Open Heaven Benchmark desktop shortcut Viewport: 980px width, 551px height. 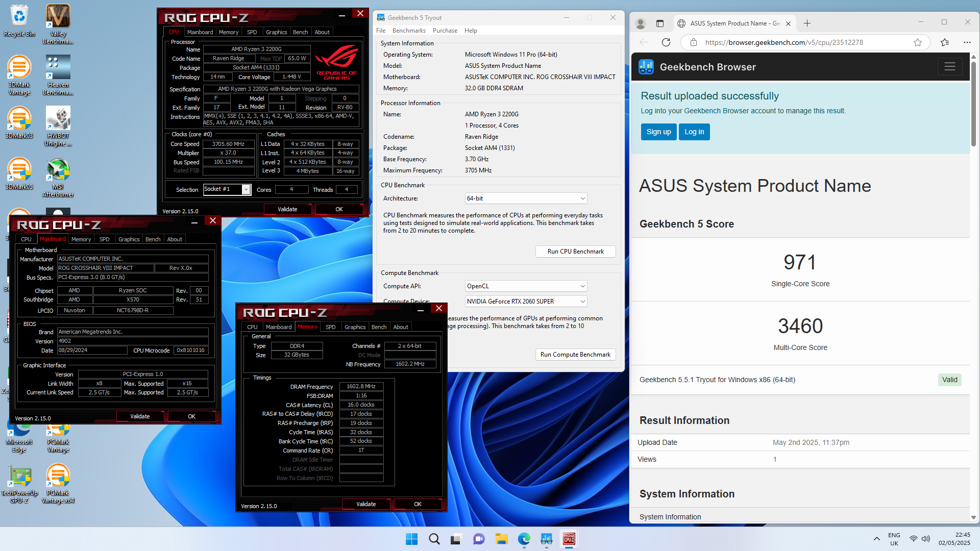click(58, 75)
